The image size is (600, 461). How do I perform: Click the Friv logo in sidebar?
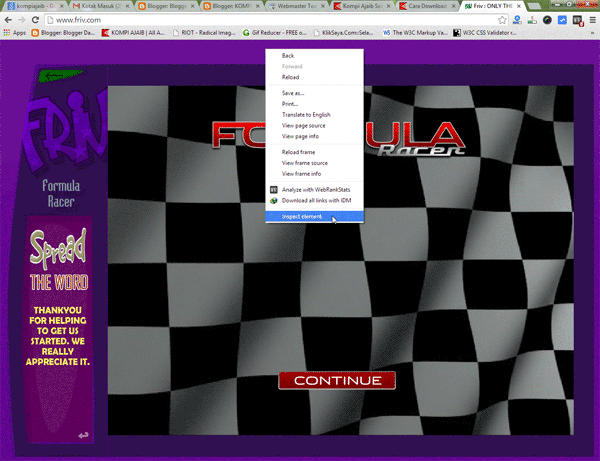click(65, 130)
